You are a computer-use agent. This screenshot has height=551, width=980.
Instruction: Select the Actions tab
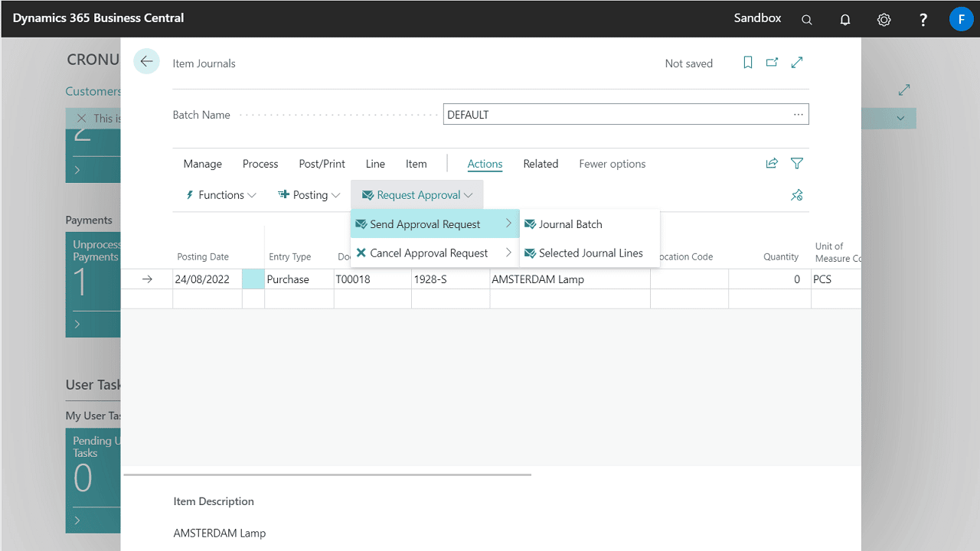485,164
